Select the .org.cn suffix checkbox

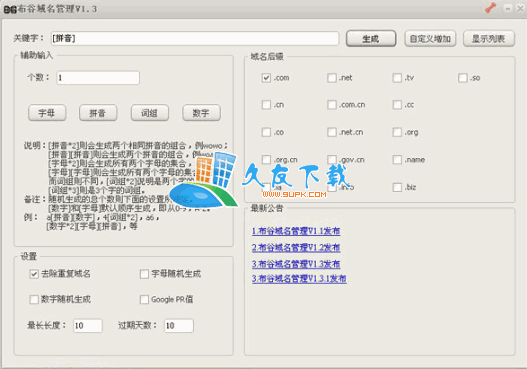(x=266, y=160)
